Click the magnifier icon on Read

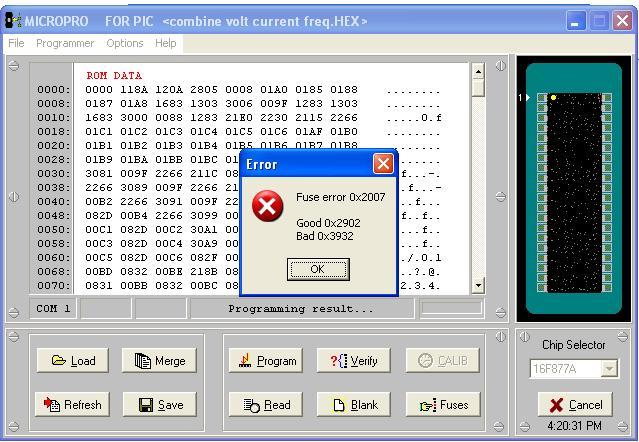click(251, 405)
